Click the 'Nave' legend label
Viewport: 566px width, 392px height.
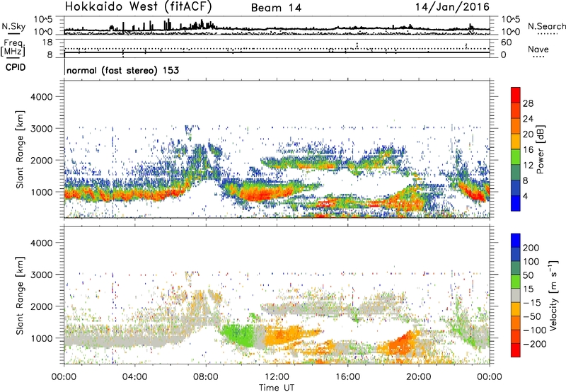coord(538,50)
